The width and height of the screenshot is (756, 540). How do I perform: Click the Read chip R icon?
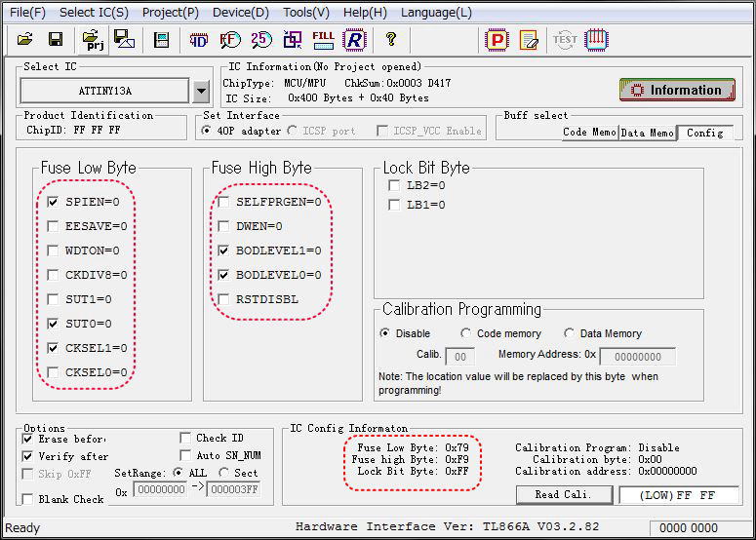click(354, 40)
